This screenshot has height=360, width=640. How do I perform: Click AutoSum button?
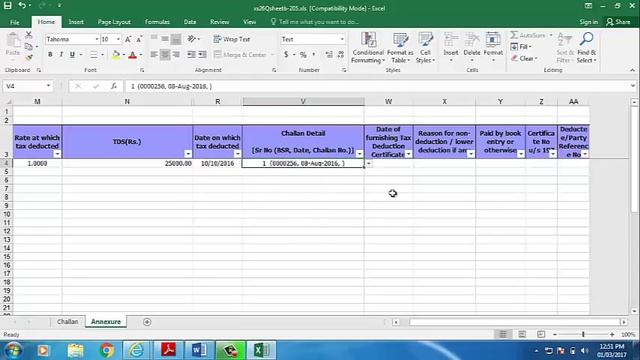point(528,36)
